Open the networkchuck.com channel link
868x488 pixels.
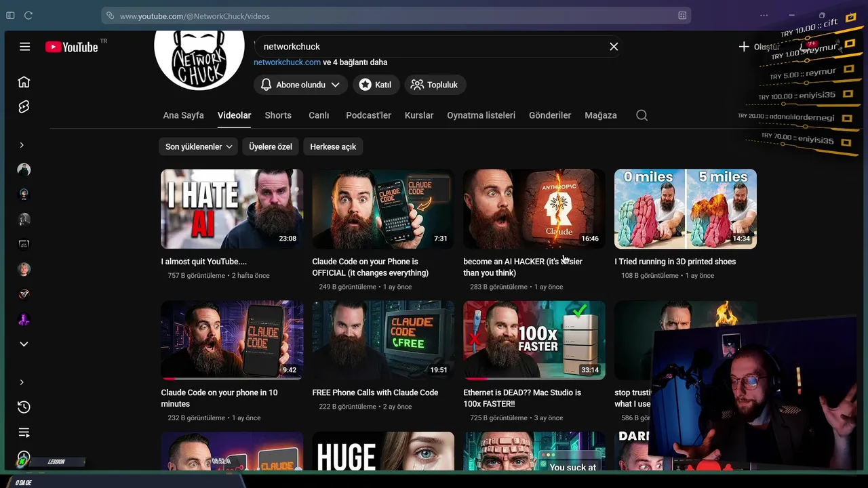point(287,62)
